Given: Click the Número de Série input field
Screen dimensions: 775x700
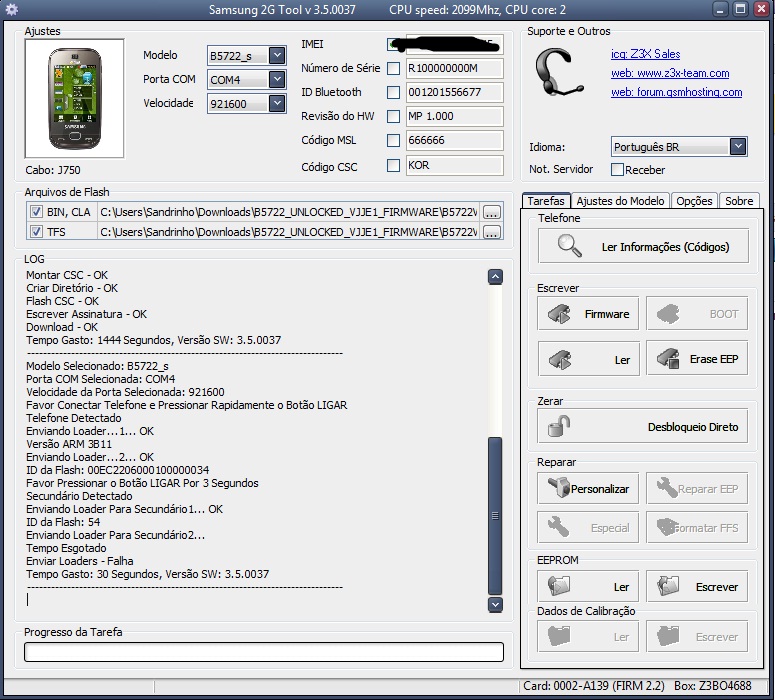Looking at the screenshot, I should (x=454, y=68).
